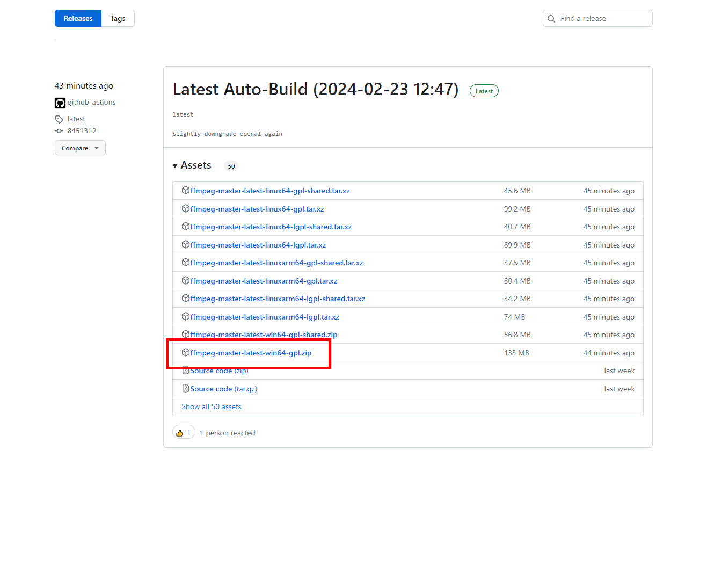Screen dimensions: 707x588
Task: Click the tag icon beside latest
Action: click(59, 119)
